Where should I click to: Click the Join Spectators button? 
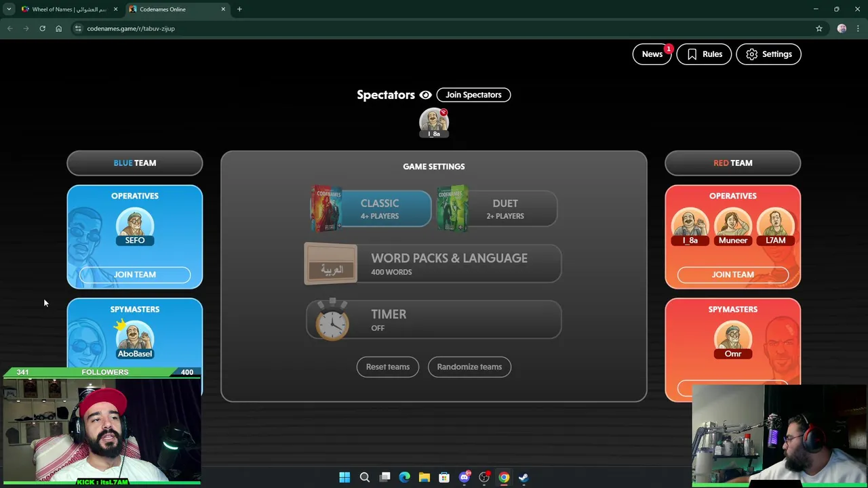[x=473, y=95]
